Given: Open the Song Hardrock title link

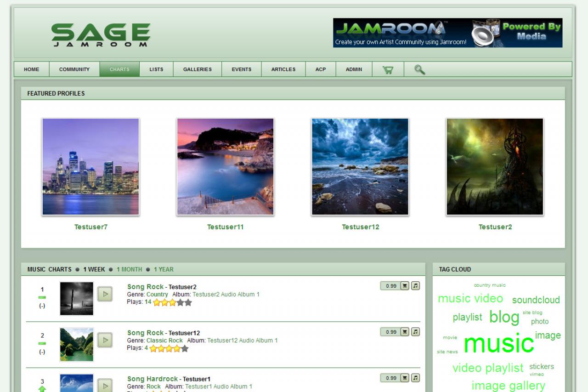Looking at the screenshot, I should tap(153, 379).
